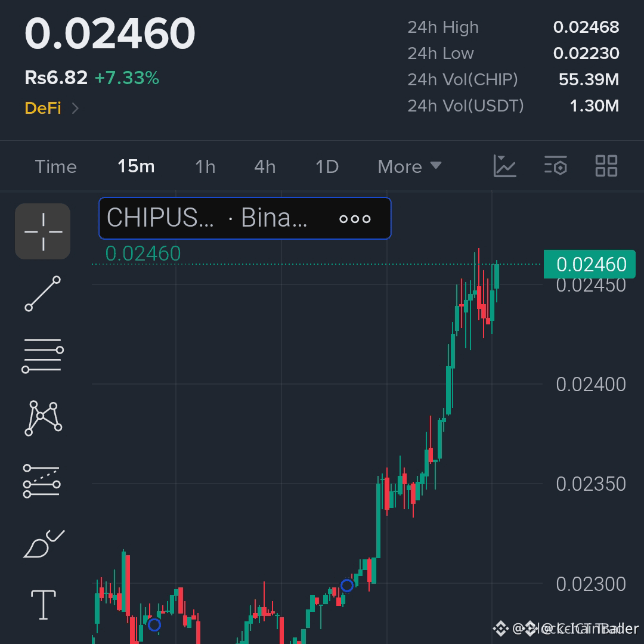The width and height of the screenshot is (644, 644).
Task: Open the DeFi category chevron
Action: [x=75, y=109]
